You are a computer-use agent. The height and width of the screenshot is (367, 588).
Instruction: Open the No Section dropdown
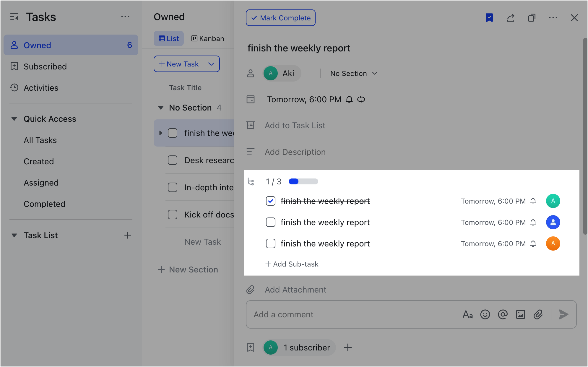tap(353, 73)
